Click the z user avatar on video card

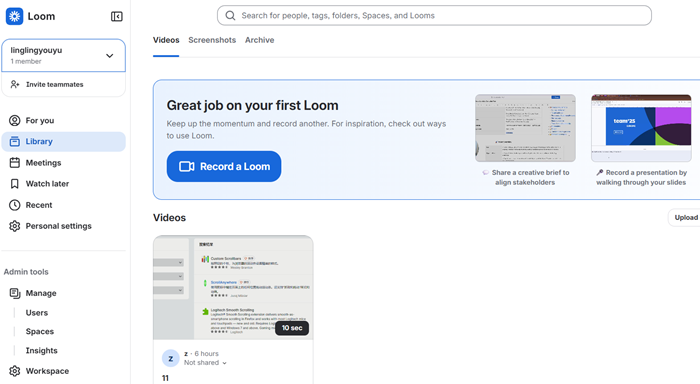[171, 358]
